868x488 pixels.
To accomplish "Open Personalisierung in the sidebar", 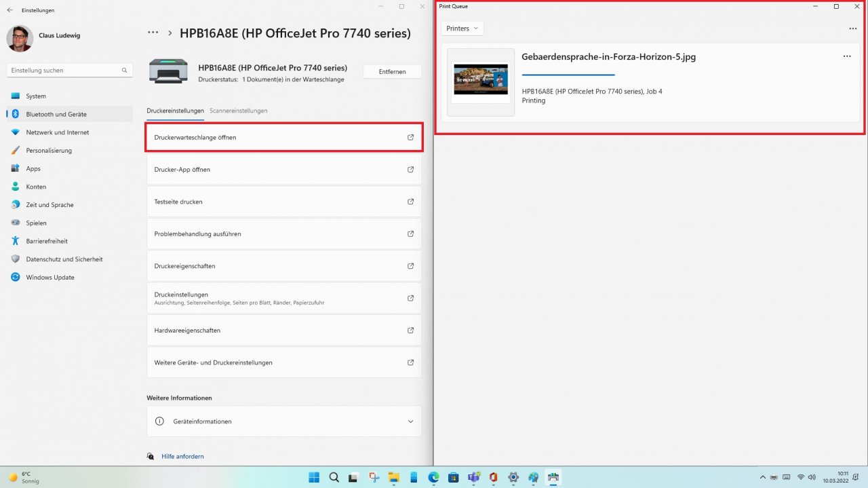I will 70,151.
